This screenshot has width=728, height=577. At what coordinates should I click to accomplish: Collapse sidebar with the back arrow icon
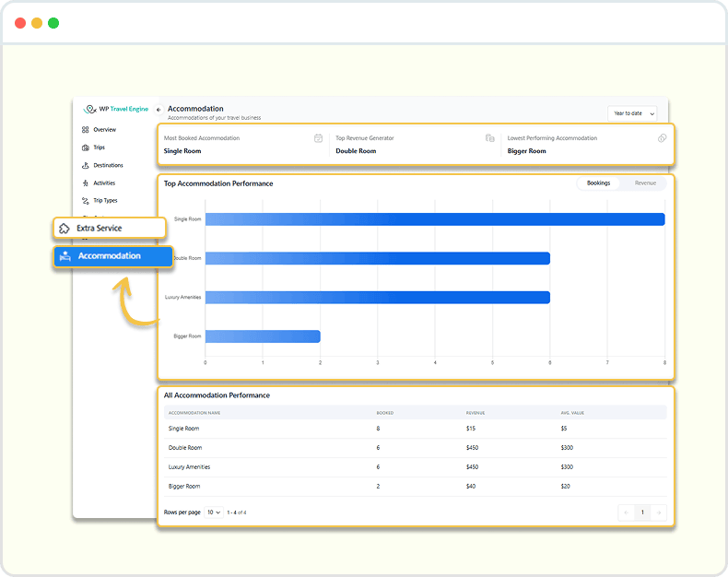(159, 110)
